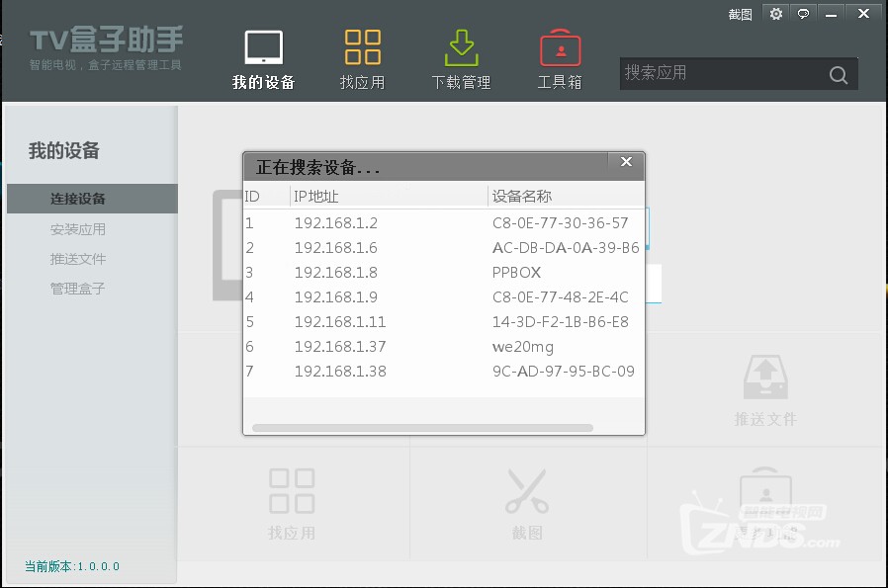Click the dialog horizontal scrollbar
Viewport: 888px width, 588px height.
[422, 428]
